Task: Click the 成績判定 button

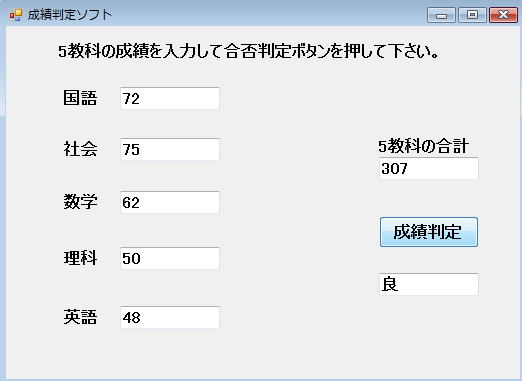Action: tap(429, 232)
